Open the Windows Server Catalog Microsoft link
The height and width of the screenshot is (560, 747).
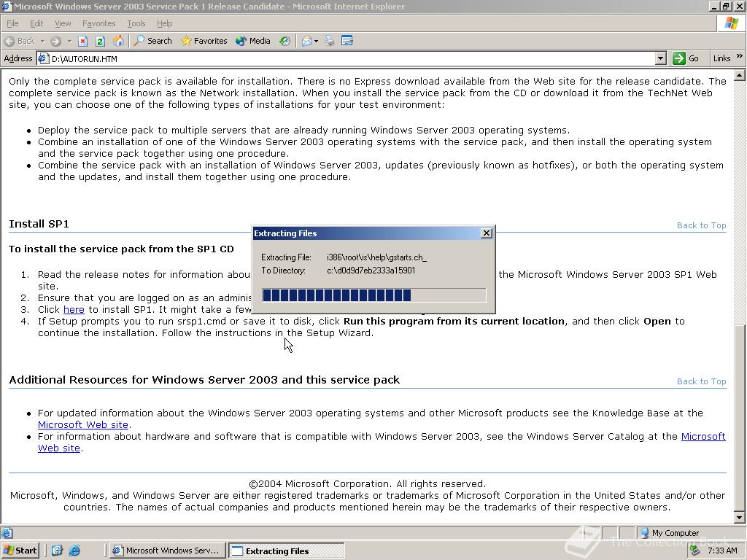(703, 436)
